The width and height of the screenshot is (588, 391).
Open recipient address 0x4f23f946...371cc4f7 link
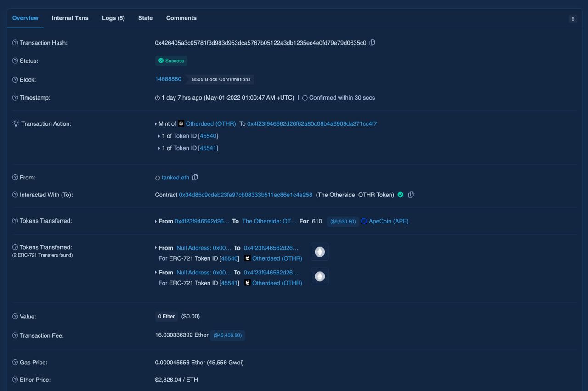(x=312, y=123)
